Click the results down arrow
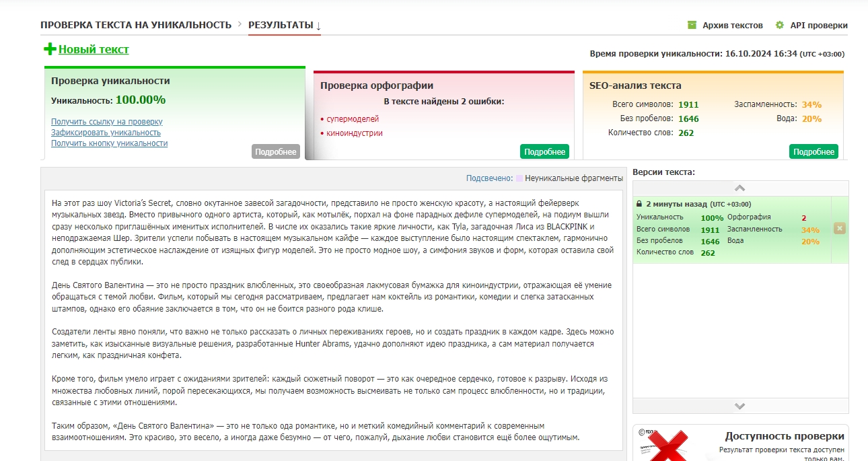Viewport: 868px width, 461px height. 318,26
